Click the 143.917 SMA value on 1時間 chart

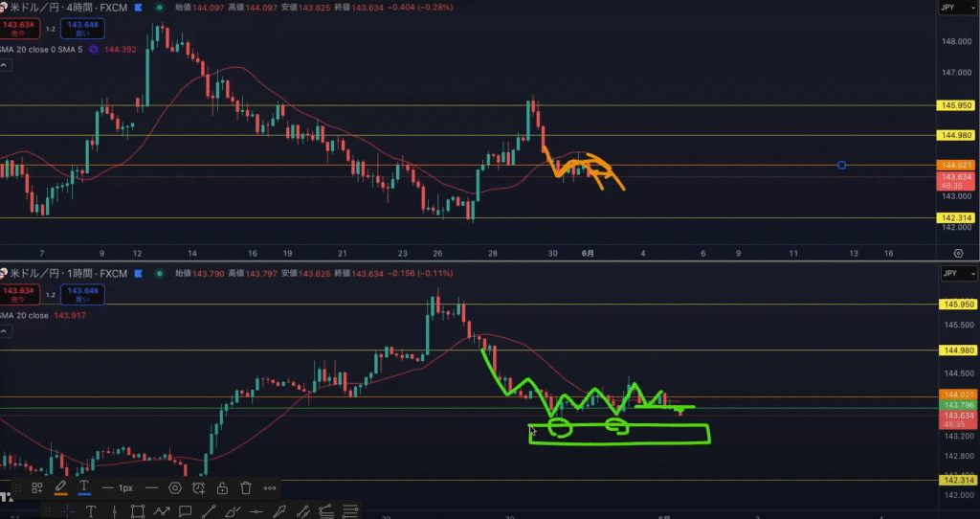[x=70, y=316]
